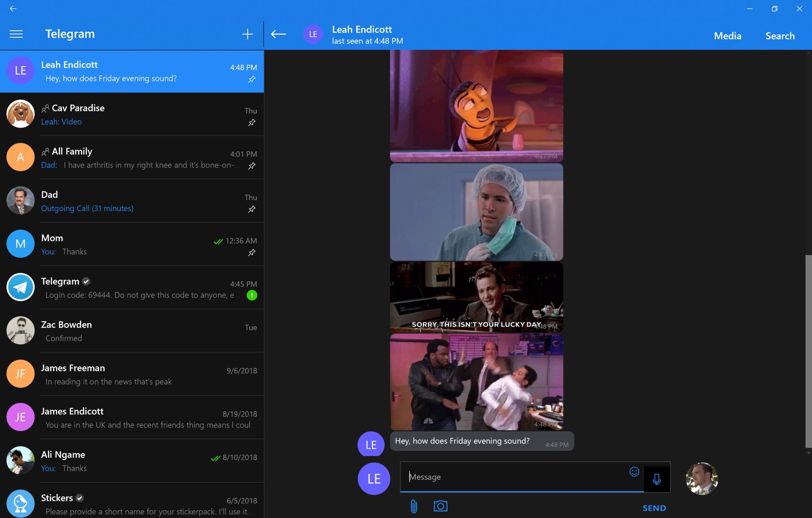
Task: Open the Mom conversation
Action: pos(132,244)
